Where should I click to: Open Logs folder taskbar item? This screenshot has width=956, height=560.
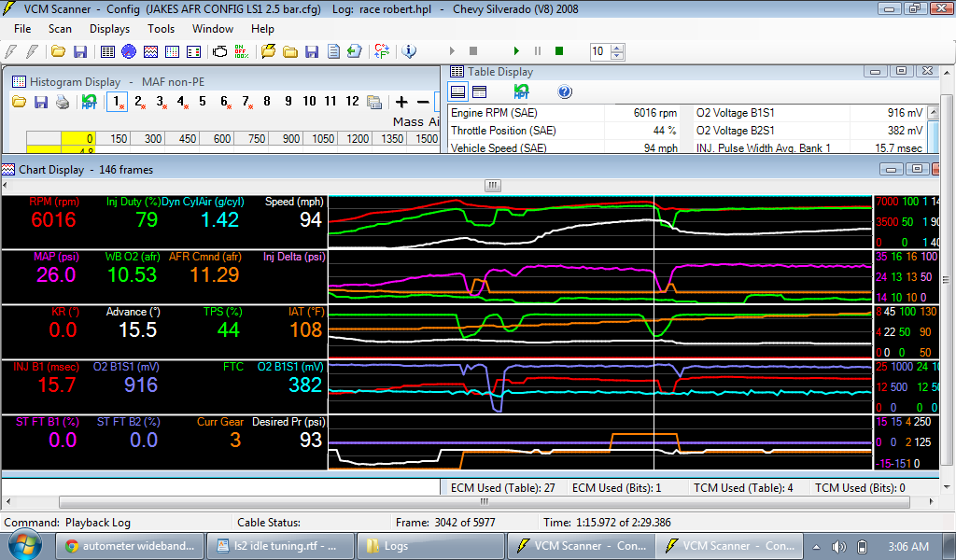pyautogui.click(x=430, y=546)
